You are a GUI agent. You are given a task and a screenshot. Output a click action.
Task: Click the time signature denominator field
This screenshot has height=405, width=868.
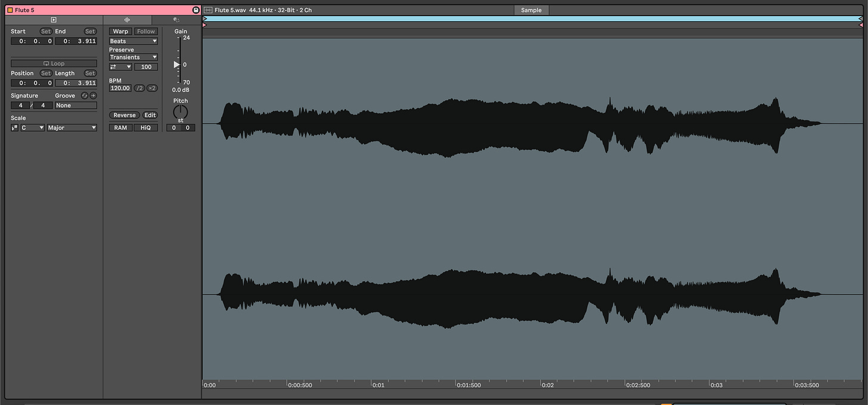[43, 105]
